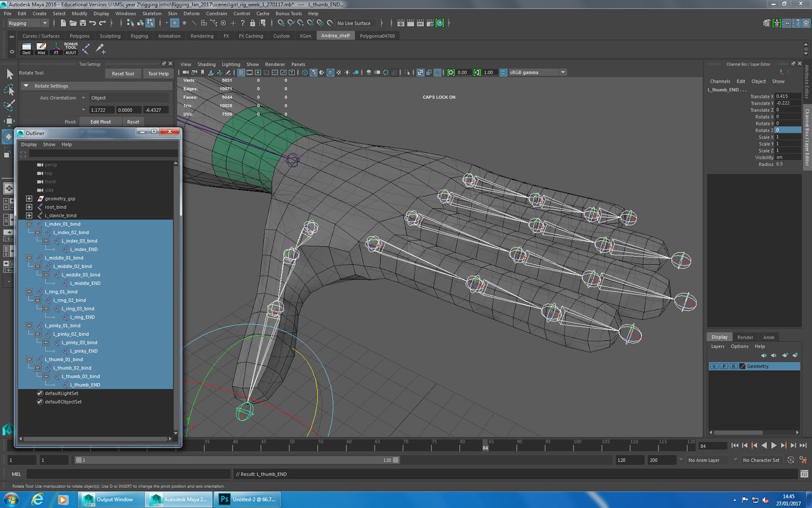Open the Skeleton menu

coord(152,14)
